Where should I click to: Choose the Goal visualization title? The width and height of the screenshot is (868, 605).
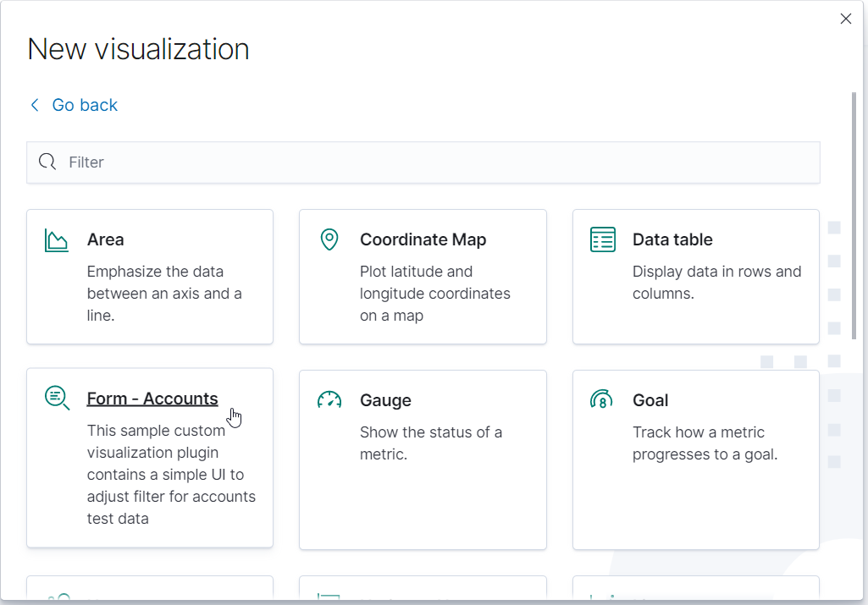(x=650, y=400)
